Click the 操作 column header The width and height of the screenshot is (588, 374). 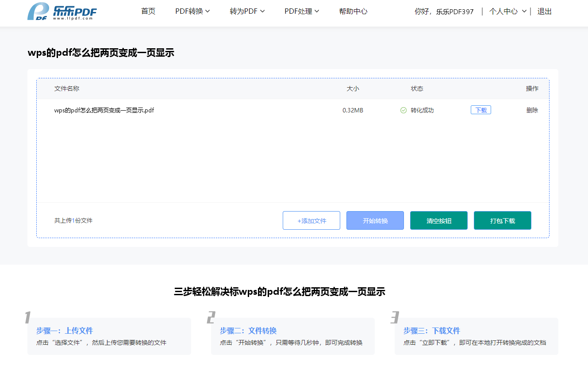click(x=532, y=89)
